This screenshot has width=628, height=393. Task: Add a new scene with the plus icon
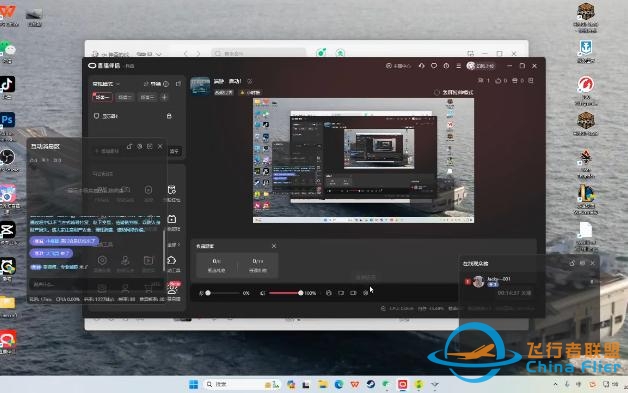(164, 97)
